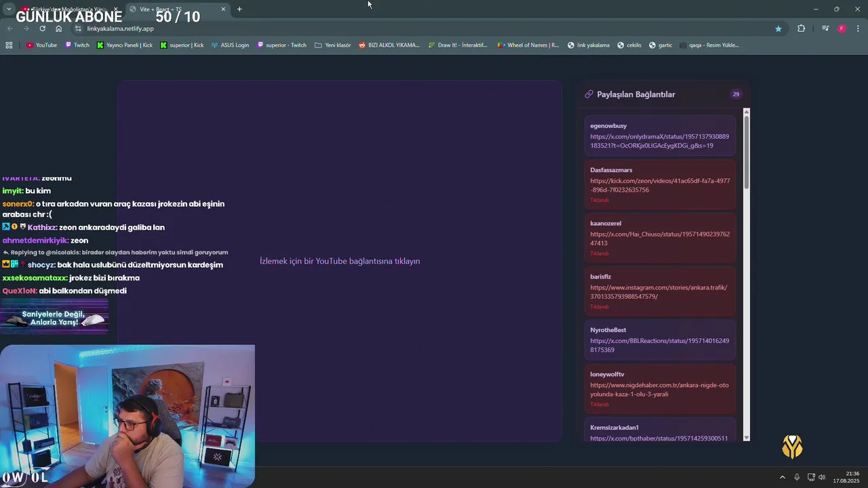Click username egenowbusy in link list

pyautogui.click(x=608, y=126)
